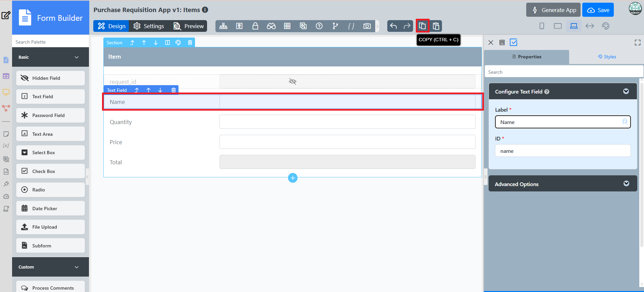Open the theme palette icon
This screenshot has width=644, height=292.
pos(606,26)
